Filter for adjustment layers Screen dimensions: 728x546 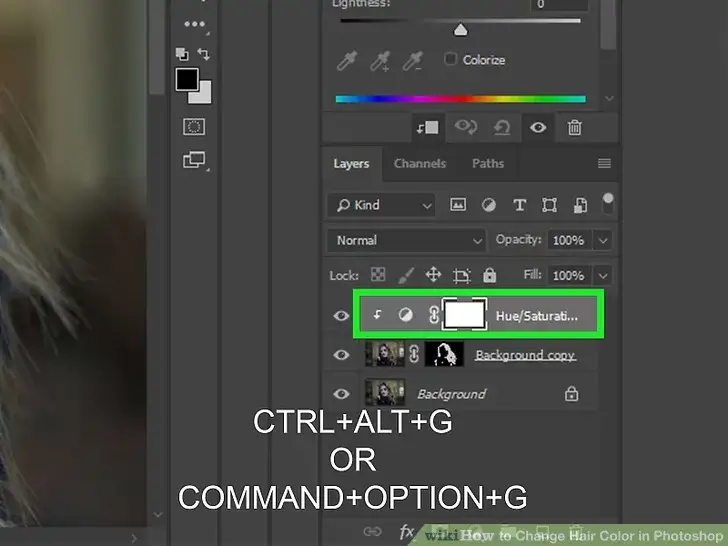tap(488, 205)
